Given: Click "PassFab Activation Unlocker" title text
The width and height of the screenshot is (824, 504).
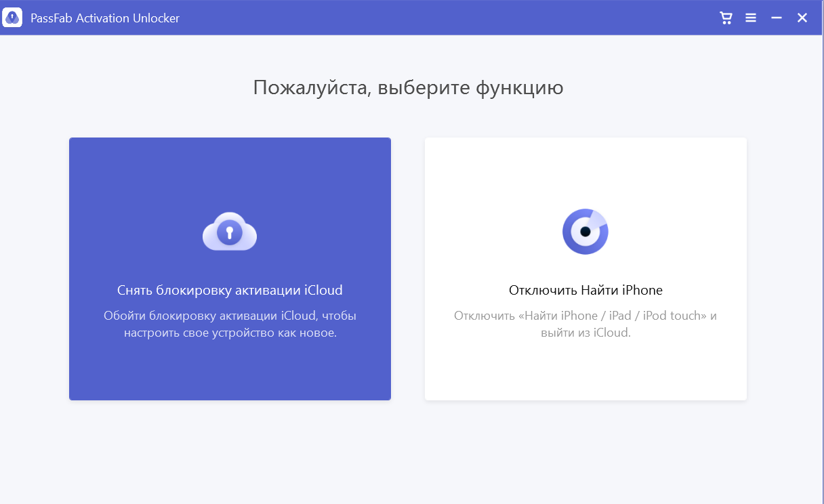Looking at the screenshot, I should click(105, 18).
